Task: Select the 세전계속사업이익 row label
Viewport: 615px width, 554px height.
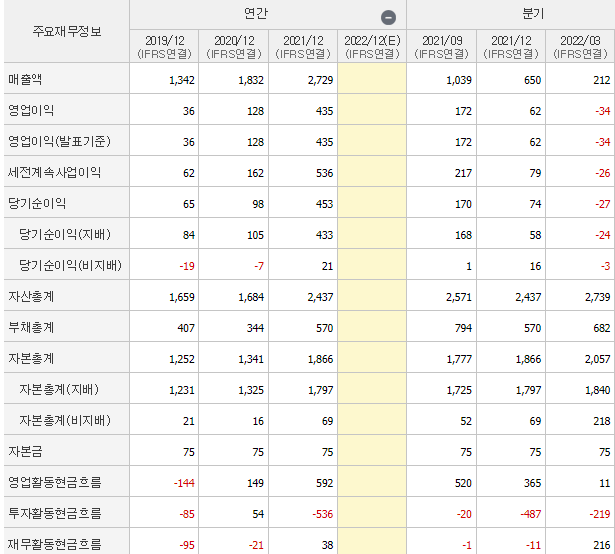Action: pyautogui.click(x=54, y=173)
